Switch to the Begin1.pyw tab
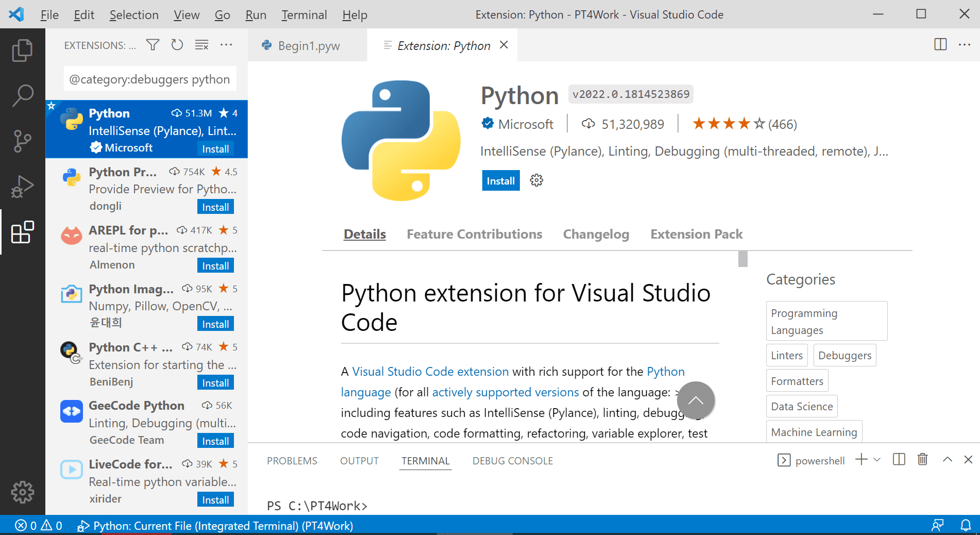The height and width of the screenshot is (535, 980). [x=308, y=45]
